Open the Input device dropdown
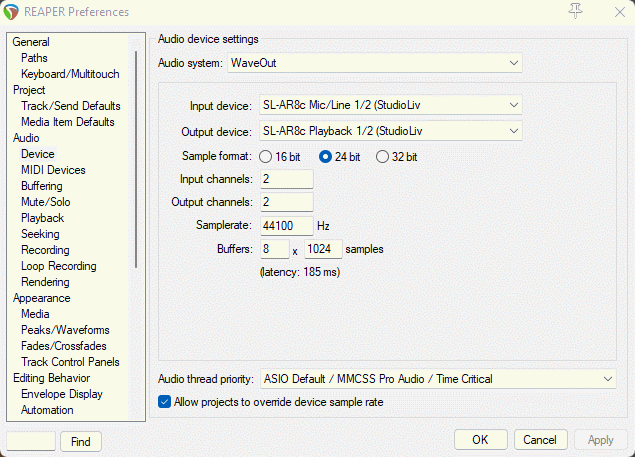 tap(390, 105)
